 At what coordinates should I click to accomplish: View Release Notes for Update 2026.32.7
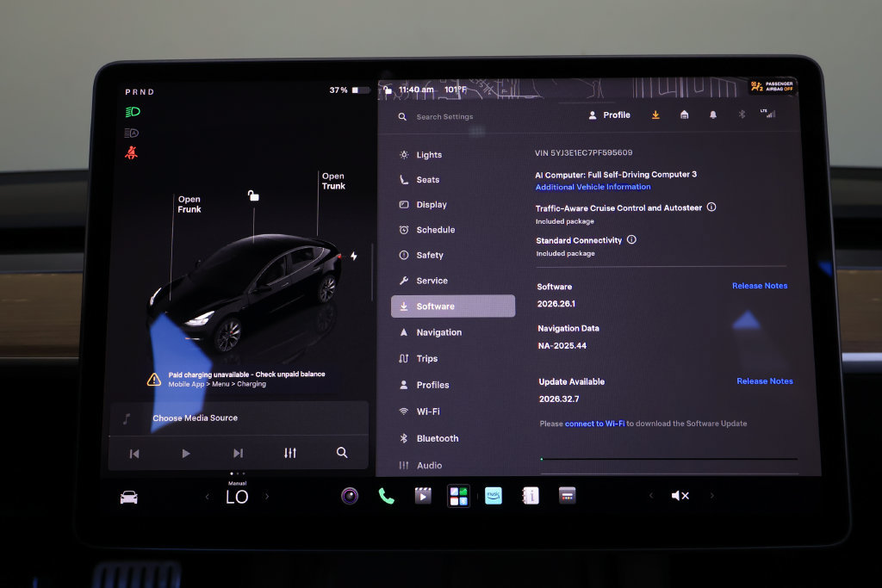(x=765, y=381)
